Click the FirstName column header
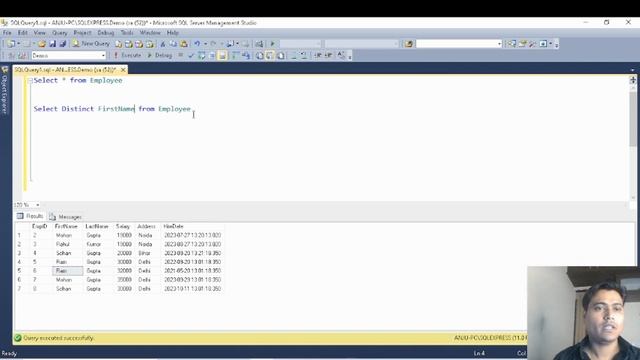Image resolution: width=640 pixels, height=360 pixels. [66, 226]
